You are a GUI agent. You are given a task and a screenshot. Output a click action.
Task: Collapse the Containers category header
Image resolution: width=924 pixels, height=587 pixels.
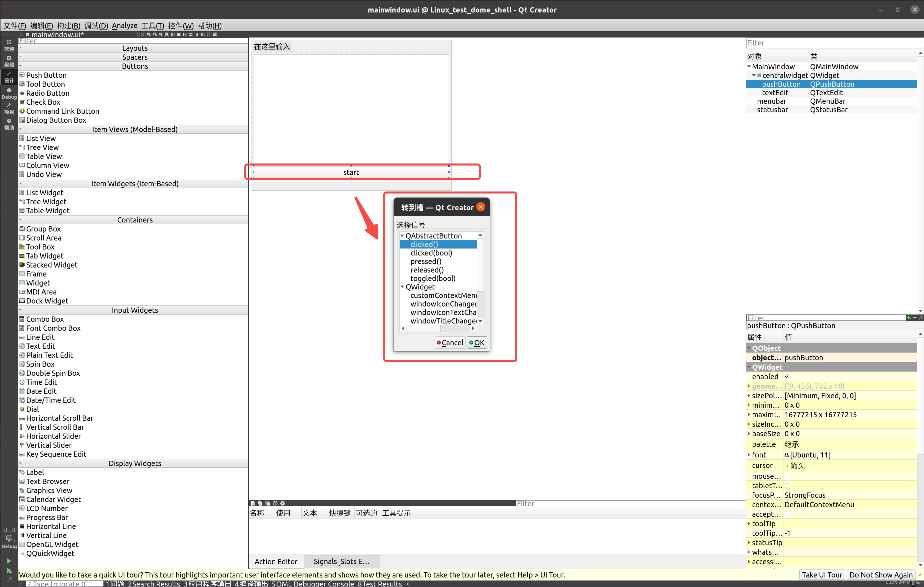[x=133, y=219]
